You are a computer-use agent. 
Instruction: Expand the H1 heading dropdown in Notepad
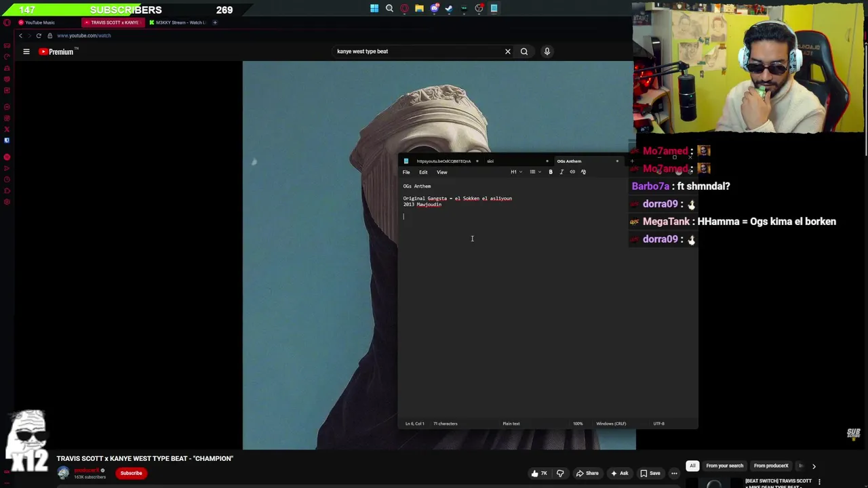517,172
